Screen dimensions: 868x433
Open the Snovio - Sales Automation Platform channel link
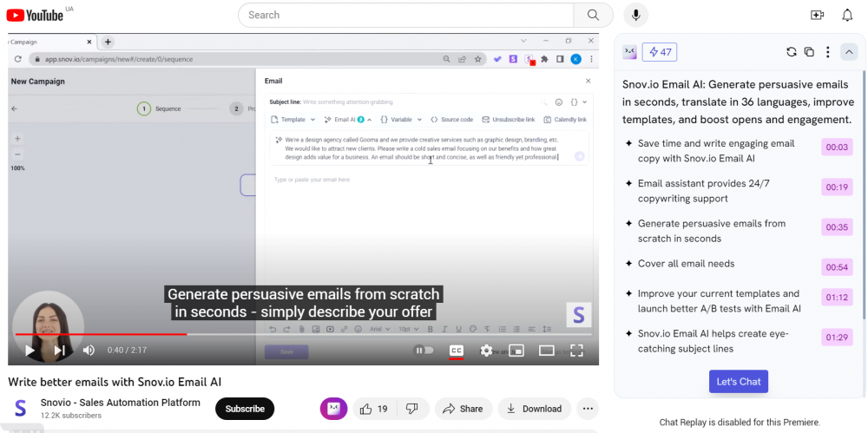pos(120,403)
